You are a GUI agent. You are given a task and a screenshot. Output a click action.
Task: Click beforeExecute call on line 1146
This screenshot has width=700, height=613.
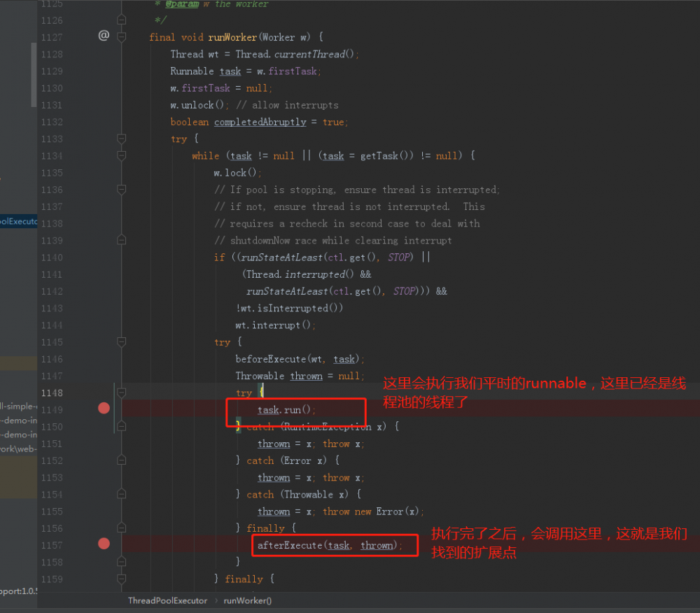coord(300,359)
